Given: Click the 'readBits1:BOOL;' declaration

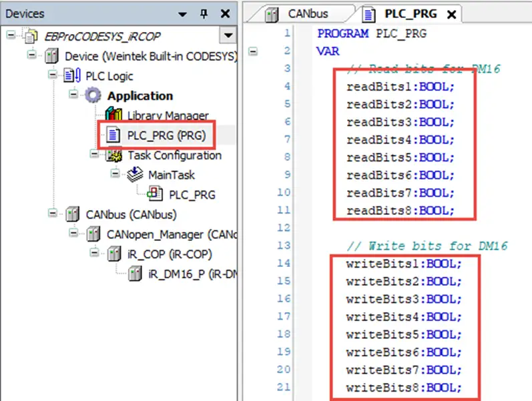Looking at the screenshot, I should click(x=400, y=87).
